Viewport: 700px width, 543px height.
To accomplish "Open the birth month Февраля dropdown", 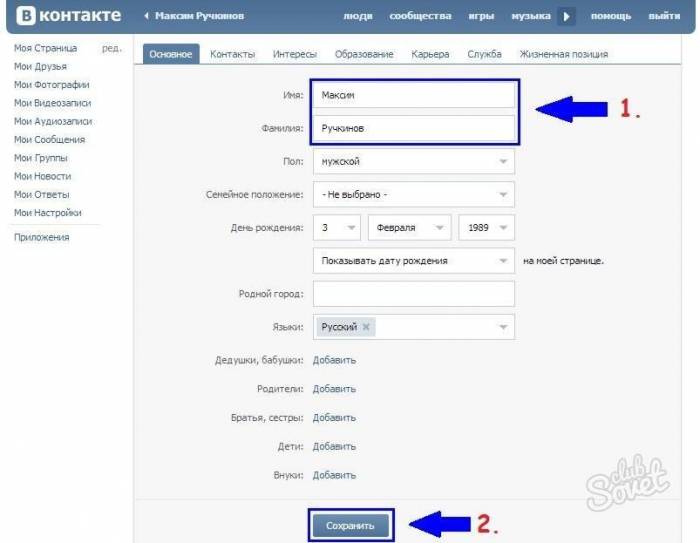I will coord(410,227).
